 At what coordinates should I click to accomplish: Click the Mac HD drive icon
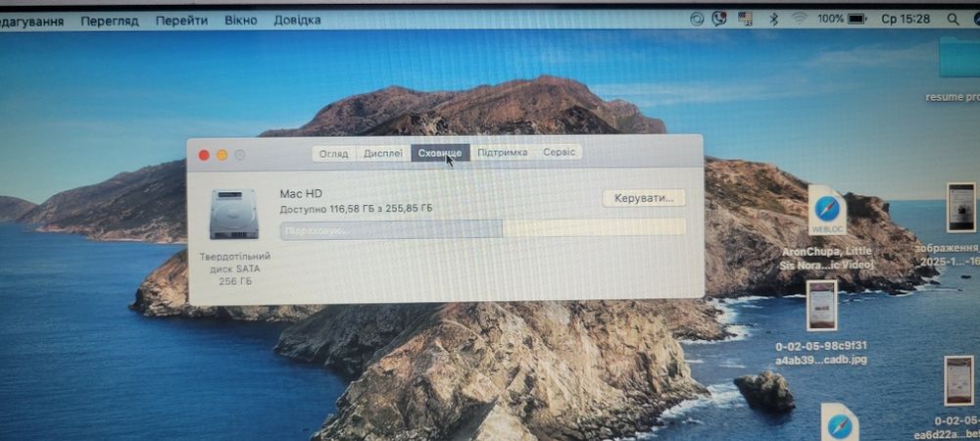234,215
